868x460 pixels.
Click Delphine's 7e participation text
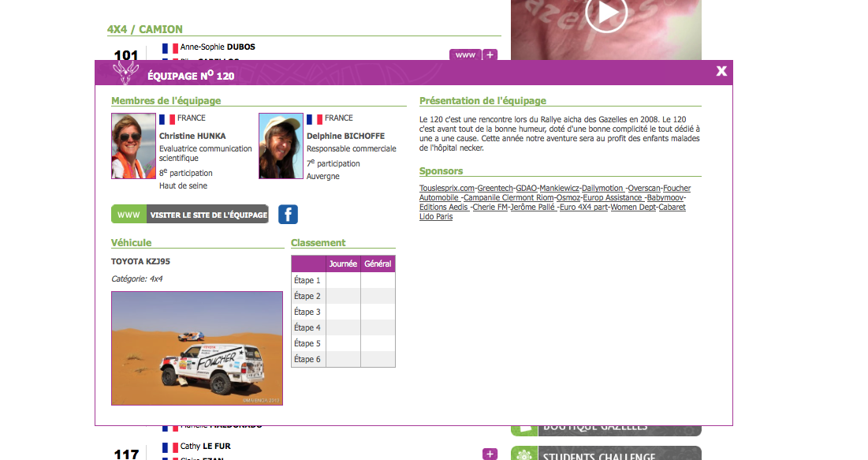point(333,163)
